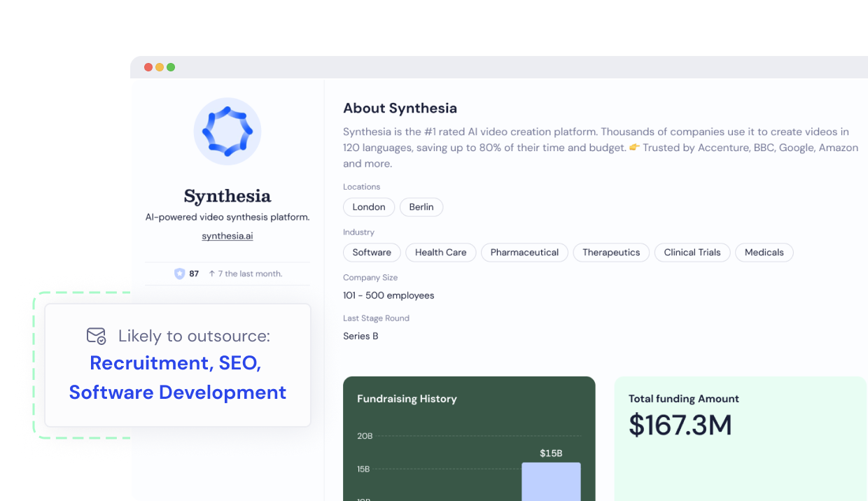Click the envelope icon beside Likely to outsource

coord(96,336)
